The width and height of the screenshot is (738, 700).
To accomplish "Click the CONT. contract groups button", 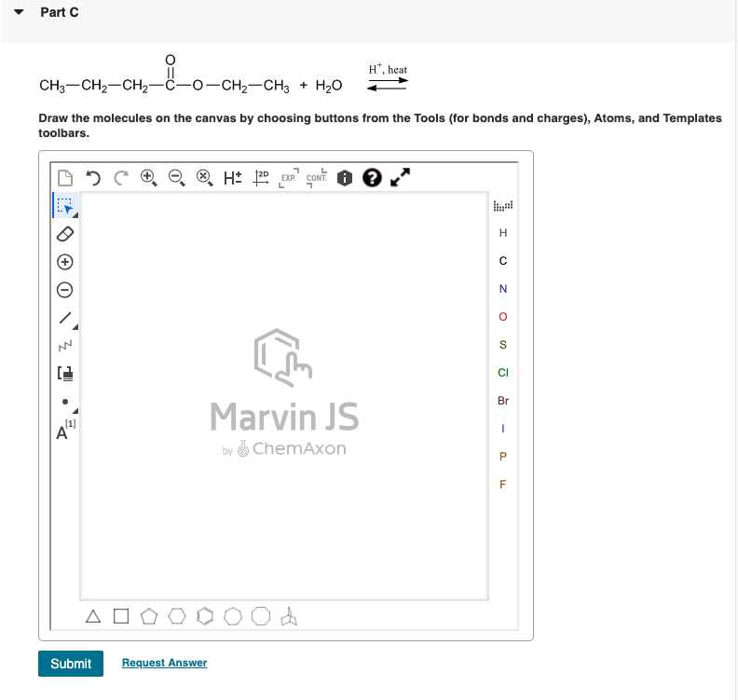I will click(x=316, y=178).
